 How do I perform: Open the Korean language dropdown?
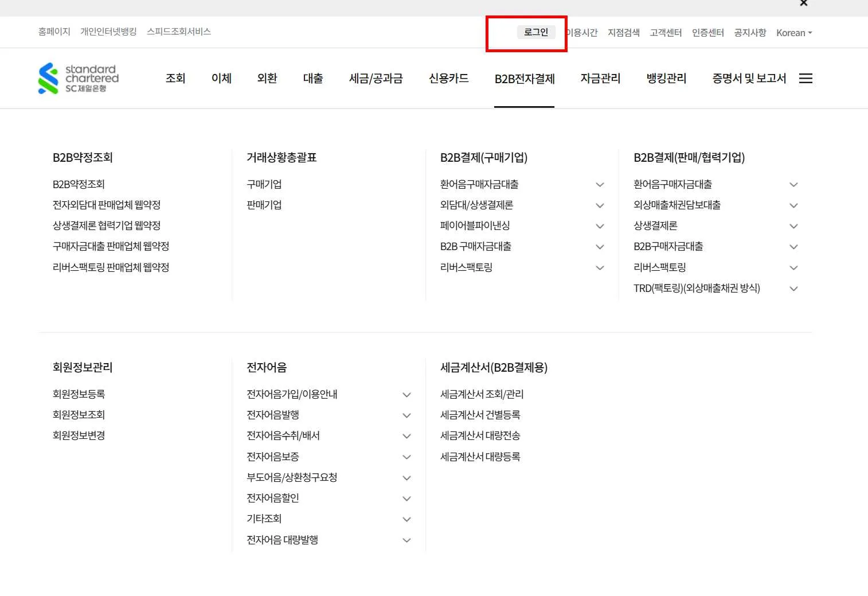tap(794, 33)
